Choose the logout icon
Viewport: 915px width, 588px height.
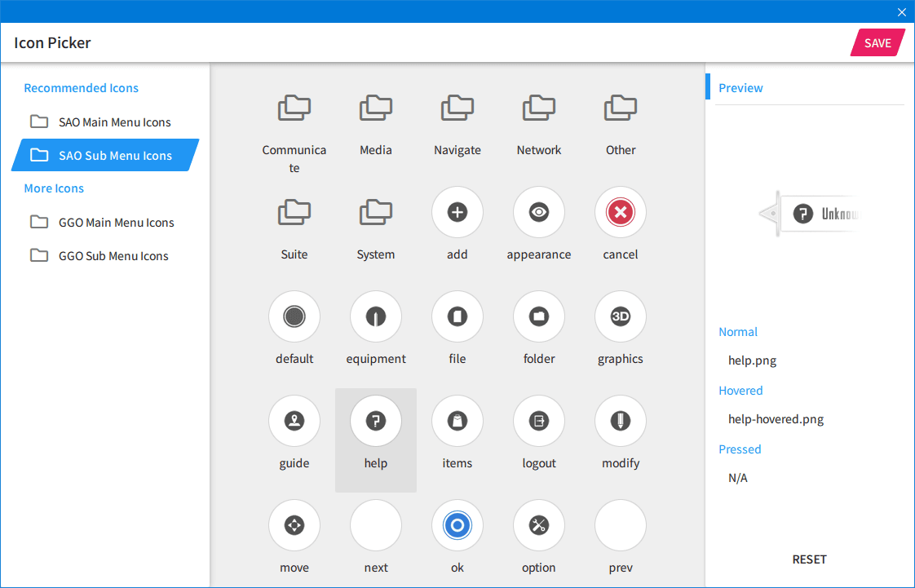538,421
